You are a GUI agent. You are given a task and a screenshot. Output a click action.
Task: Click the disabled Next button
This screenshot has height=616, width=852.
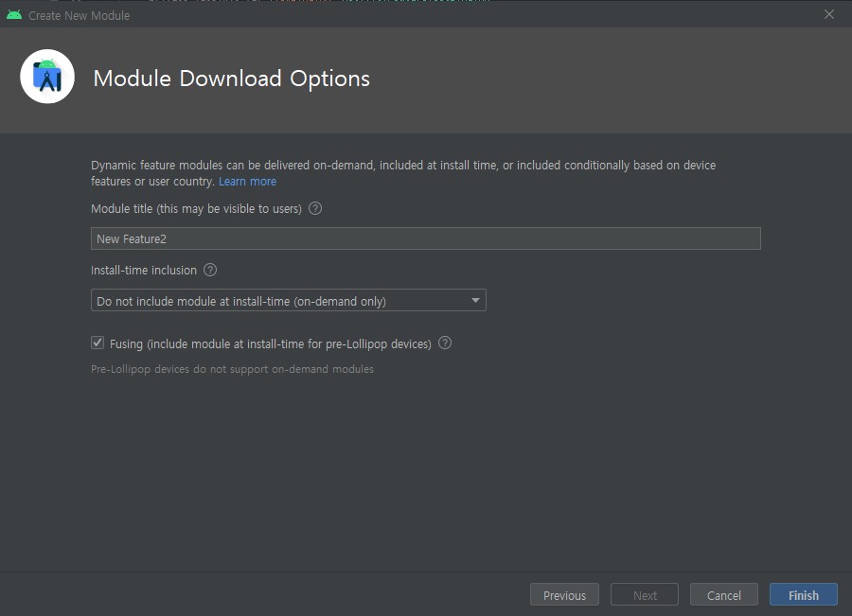(645, 595)
